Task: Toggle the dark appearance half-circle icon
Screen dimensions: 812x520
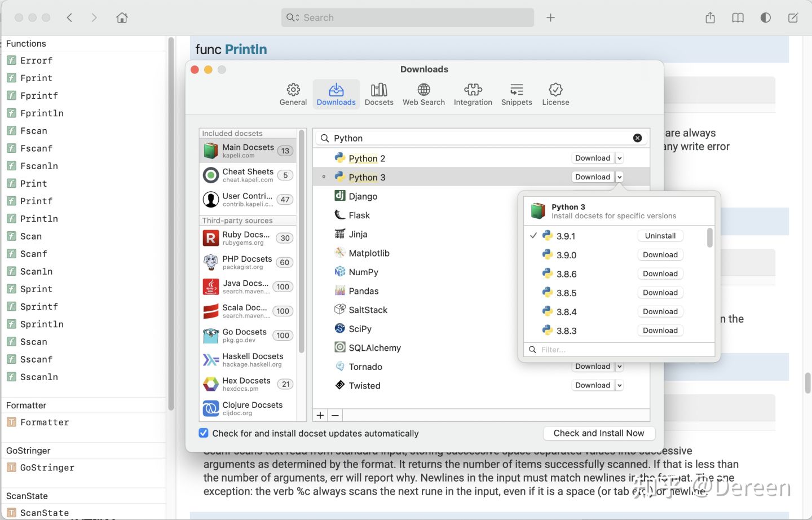Action: (x=765, y=17)
